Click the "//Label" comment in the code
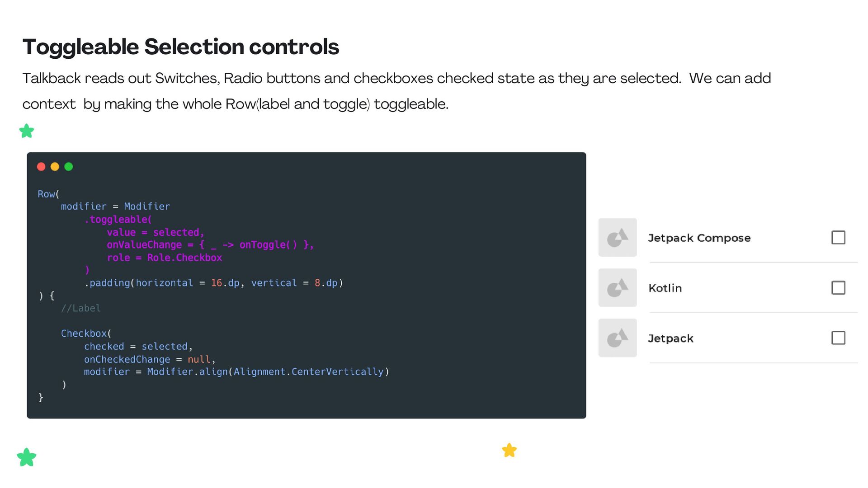Viewport: 868px width, 488px height. coord(81,308)
